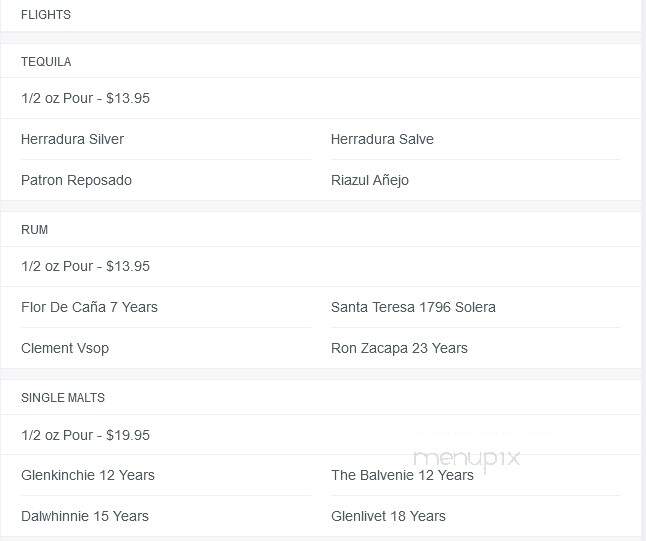Click the tequila 1/2 oz Pour $13.95 line
Screen dimensions: 646x541
click(x=85, y=98)
